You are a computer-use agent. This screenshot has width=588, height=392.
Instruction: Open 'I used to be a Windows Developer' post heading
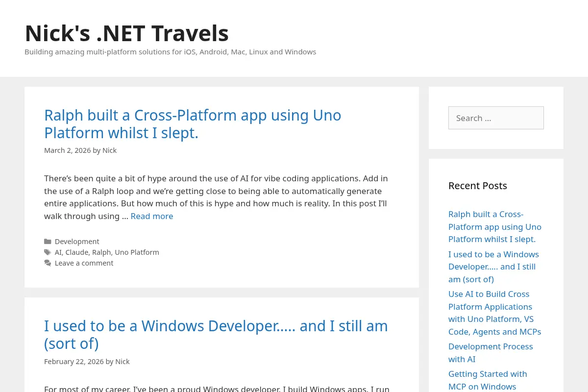click(216, 335)
